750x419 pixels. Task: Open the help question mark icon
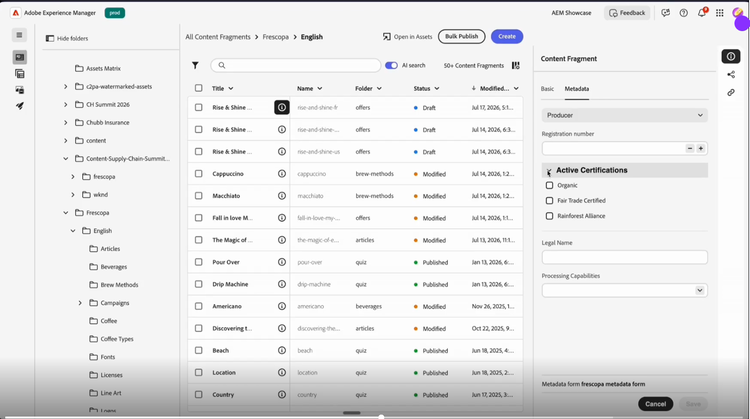[684, 13]
